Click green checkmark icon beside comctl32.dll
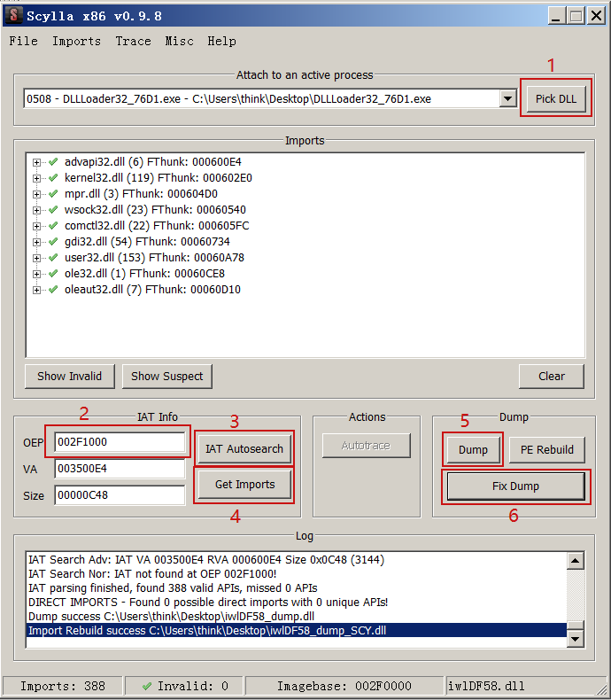Image resolution: width=611 pixels, height=700 pixels. pos(53,225)
